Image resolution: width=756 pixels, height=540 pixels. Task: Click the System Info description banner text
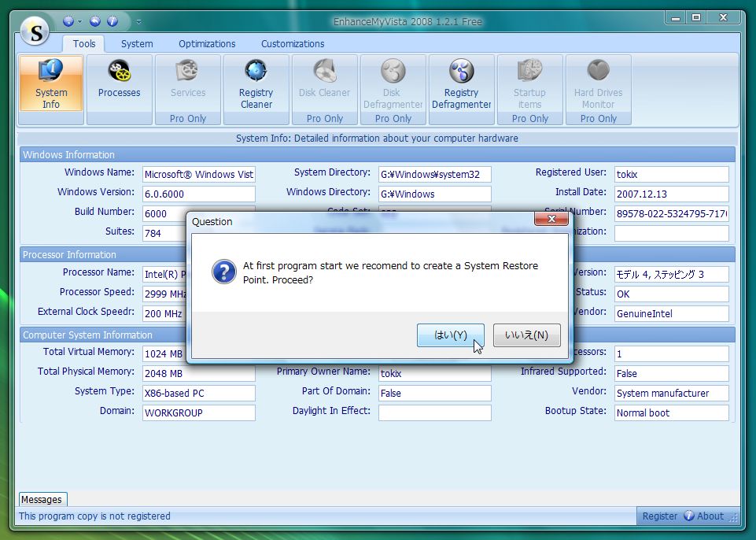pos(377,139)
